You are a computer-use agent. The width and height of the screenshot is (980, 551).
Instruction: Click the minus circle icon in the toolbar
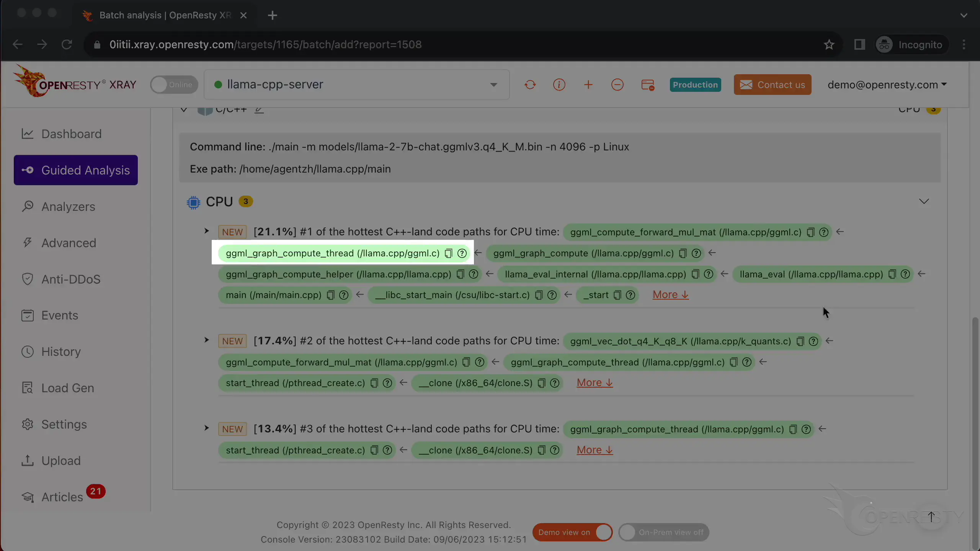(617, 85)
